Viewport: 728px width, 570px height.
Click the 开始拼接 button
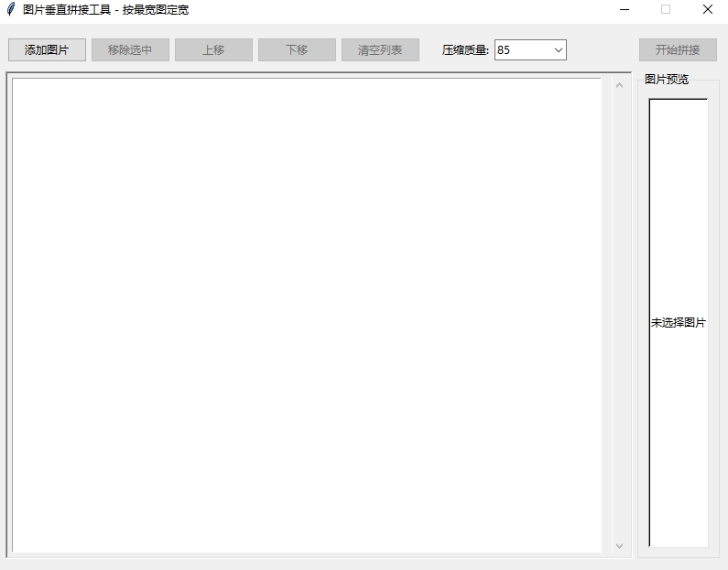click(x=678, y=50)
